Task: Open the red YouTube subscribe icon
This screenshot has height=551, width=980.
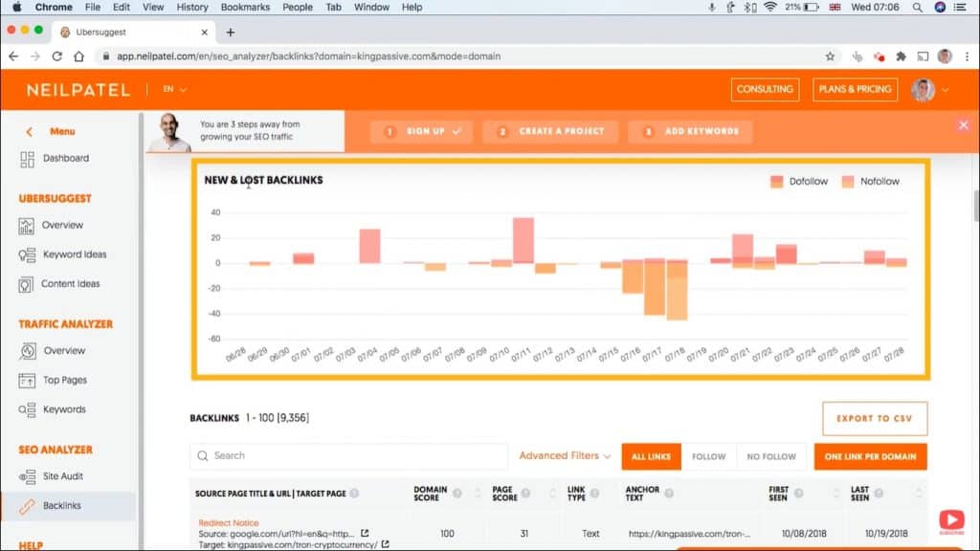Action: [951, 521]
